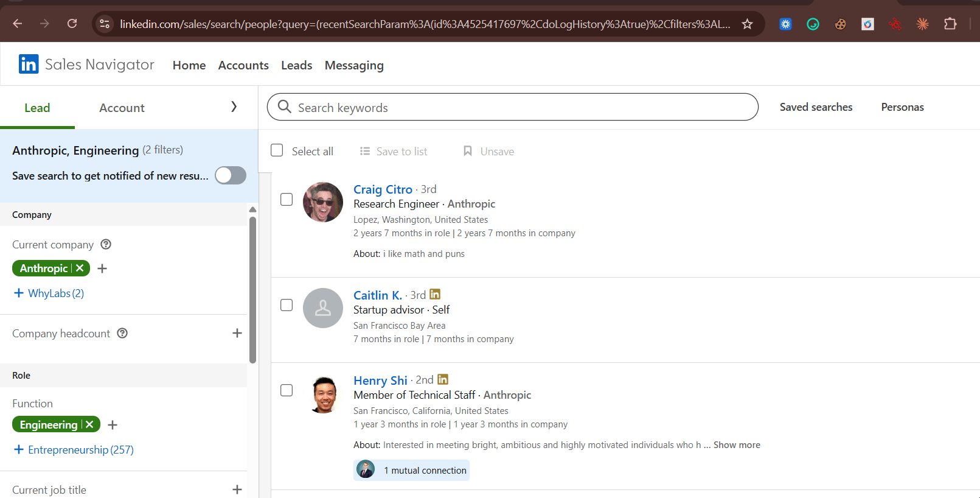The image size is (980, 498).
Task: Toggle the save search notification switch
Action: (231, 175)
